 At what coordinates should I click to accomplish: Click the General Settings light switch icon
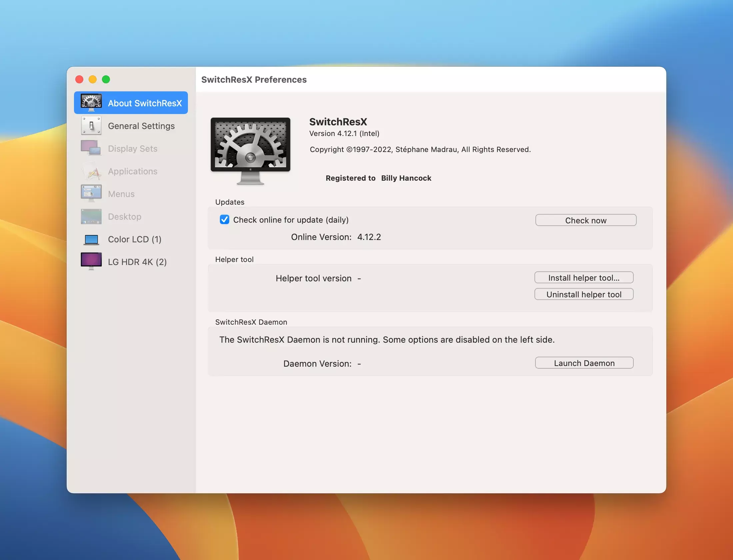pos(91,126)
